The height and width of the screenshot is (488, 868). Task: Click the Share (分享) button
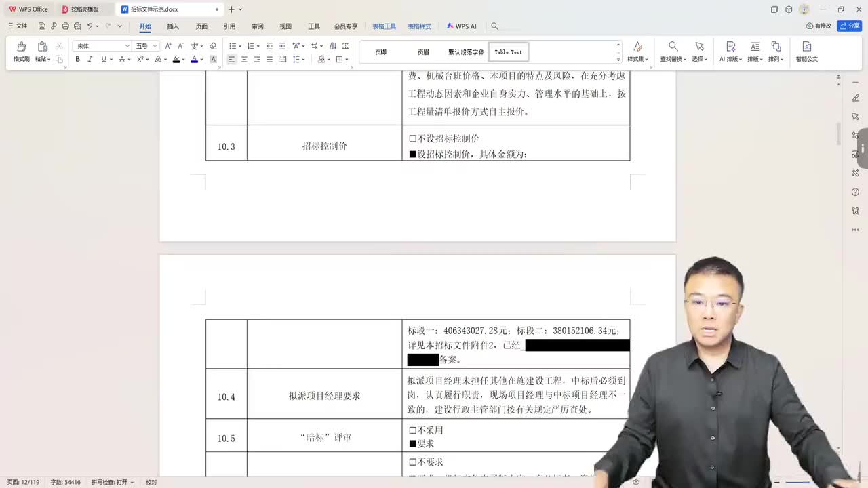[x=850, y=26]
